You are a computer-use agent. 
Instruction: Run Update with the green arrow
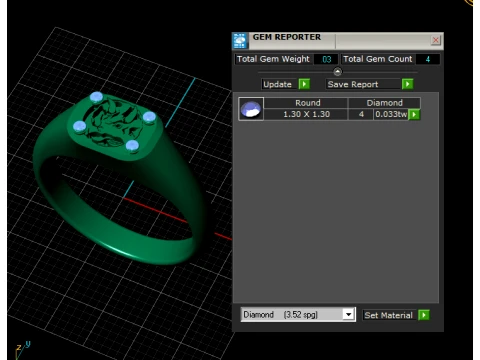(304, 84)
